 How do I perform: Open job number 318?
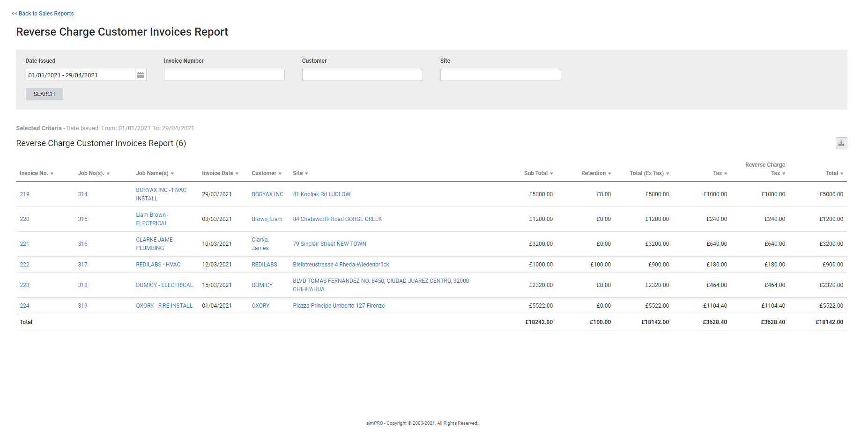coord(82,285)
